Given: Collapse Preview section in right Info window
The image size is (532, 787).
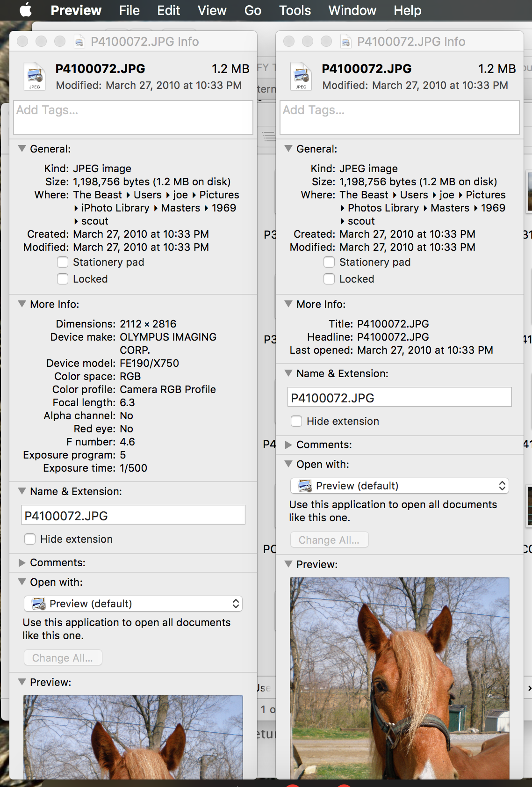Looking at the screenshot, I should pyautogui.click(x=288, y=564).
